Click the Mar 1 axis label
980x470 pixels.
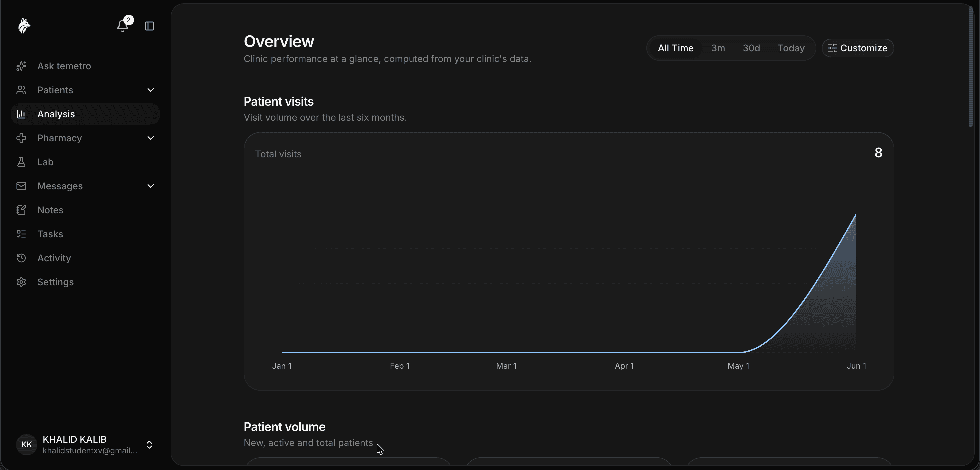506,366
